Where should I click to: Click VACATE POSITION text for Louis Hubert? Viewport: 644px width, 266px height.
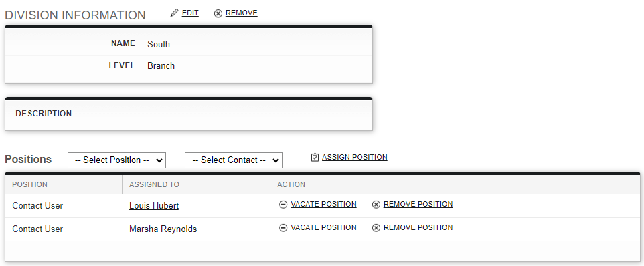pyautogui.click(x=323, y=204)
